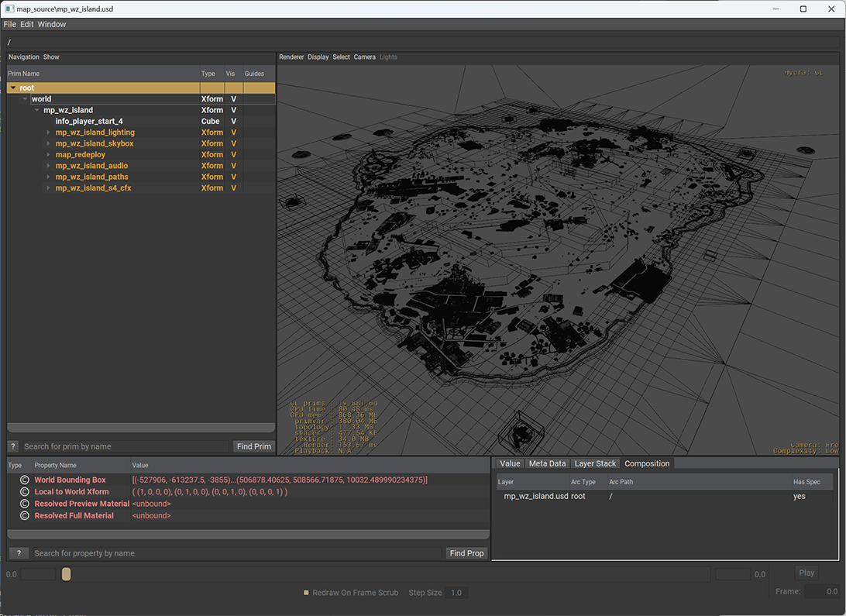This screenshot has width=846, height=616.
Task: Click the Local to World Xform type icon
Action: 25,492
